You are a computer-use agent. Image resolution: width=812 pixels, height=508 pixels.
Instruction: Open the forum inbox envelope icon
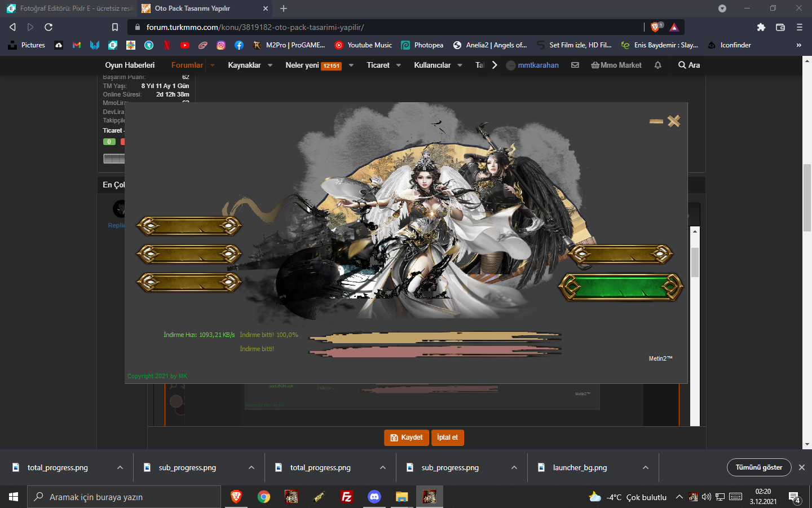575,65
